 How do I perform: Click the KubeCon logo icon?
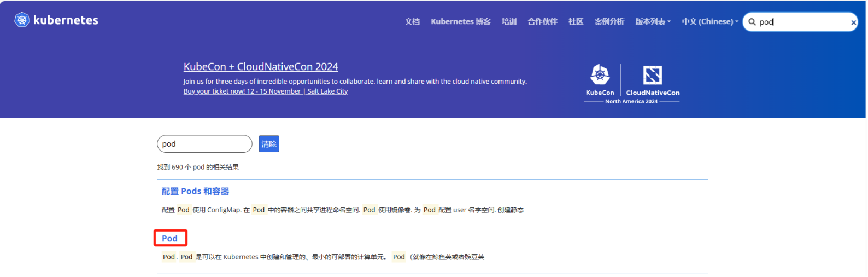tap(600, 74)
